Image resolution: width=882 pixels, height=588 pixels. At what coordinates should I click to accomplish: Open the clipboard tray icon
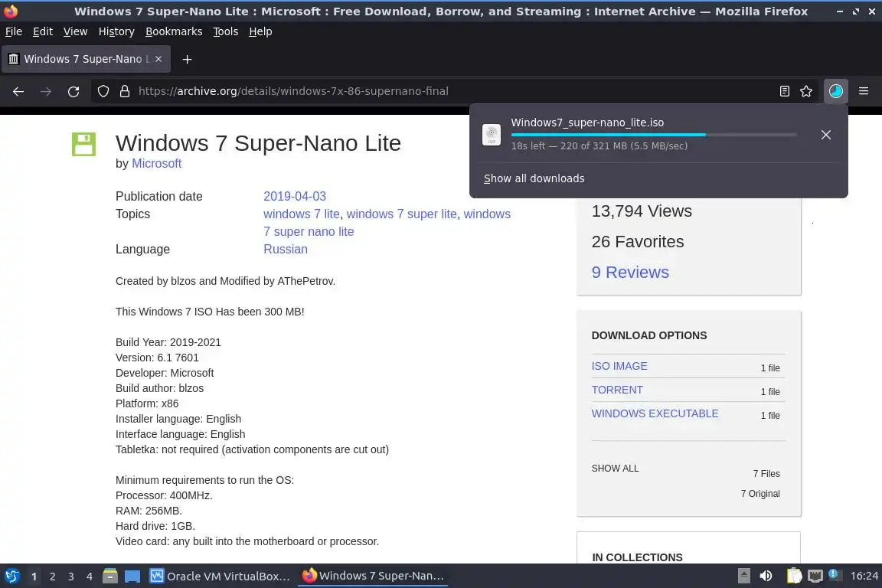[794, 576]
